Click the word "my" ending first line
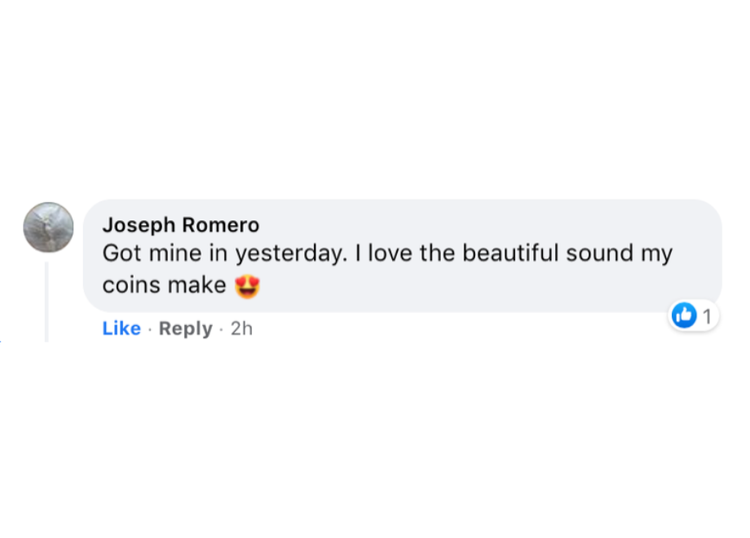This screenshot has height=538, width=750. click(656, 254)
